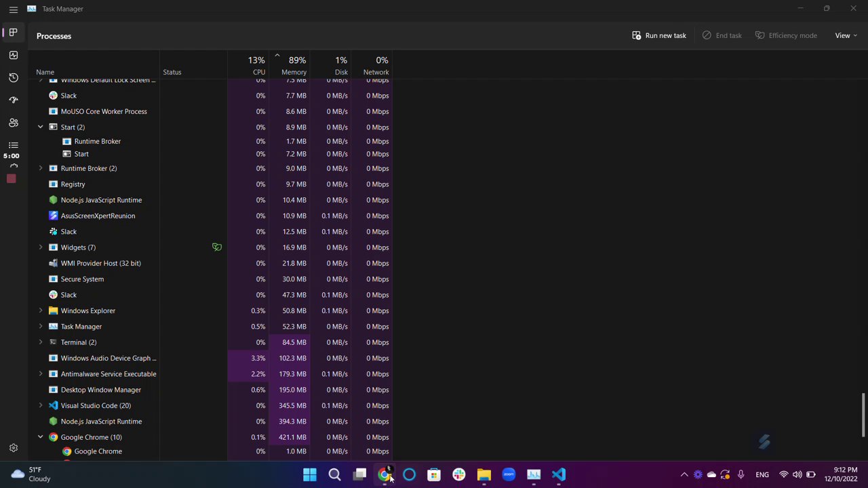
Task: Open taskbar Search
Action: pyautogui.click(x=335, y=474)
